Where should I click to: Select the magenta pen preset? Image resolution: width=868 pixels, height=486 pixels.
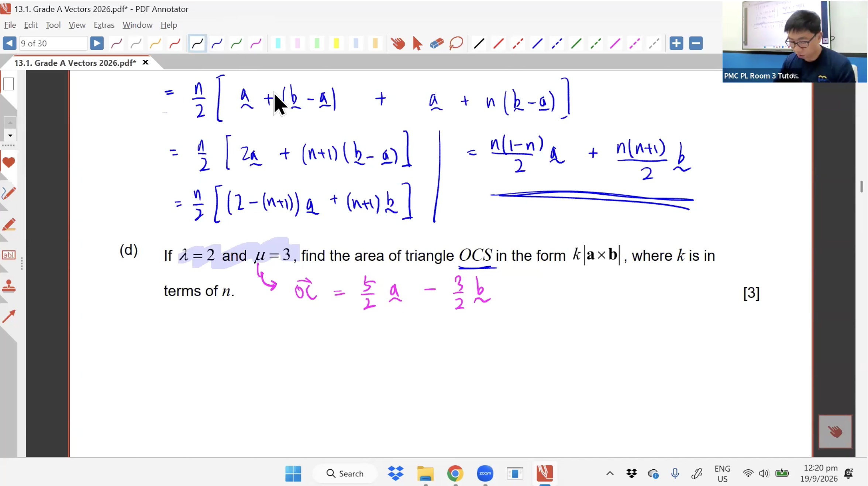click(256, 43)
